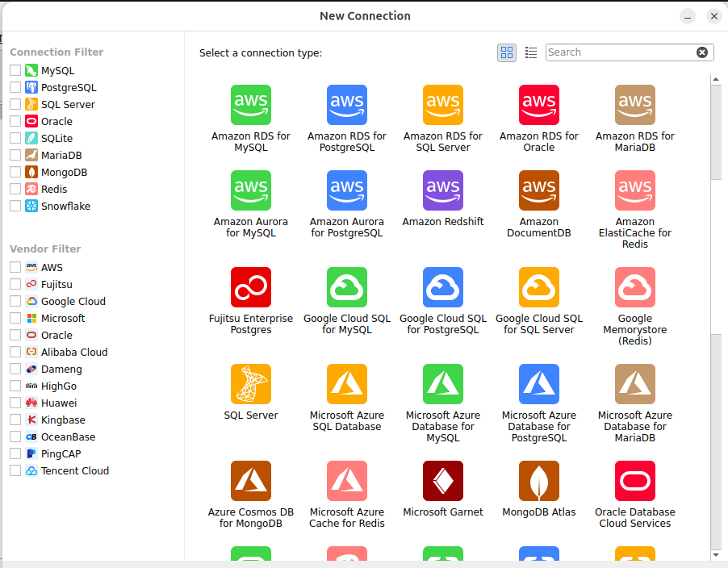Screen dimensions: 728x568
Task: Check the Snowflake connection filter
Action: pos(15,207)
